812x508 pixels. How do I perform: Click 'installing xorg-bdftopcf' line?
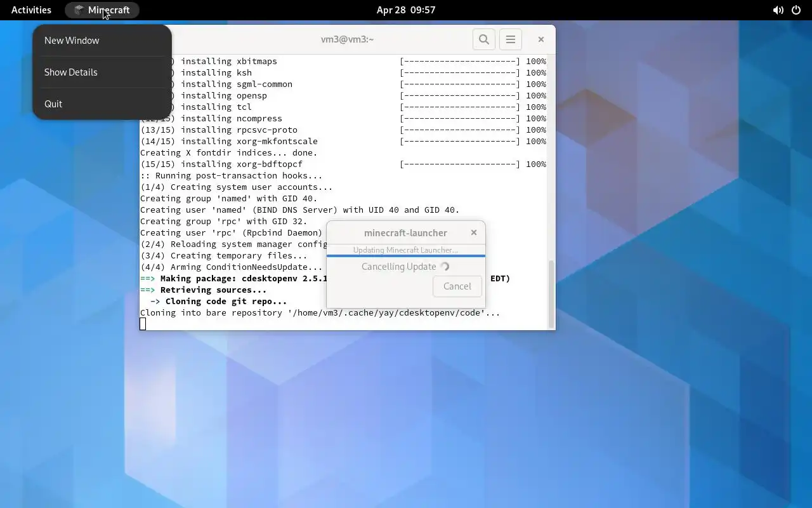[221, 164]
